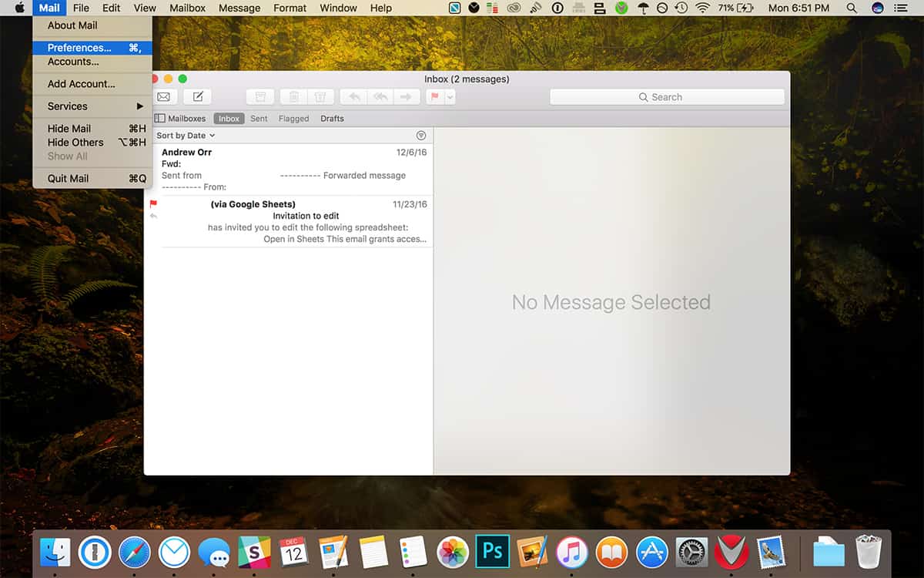Click the Forward arrow icon
This screenshot has width=924, height=578.
pyautogui.click(x=407, y=97)
